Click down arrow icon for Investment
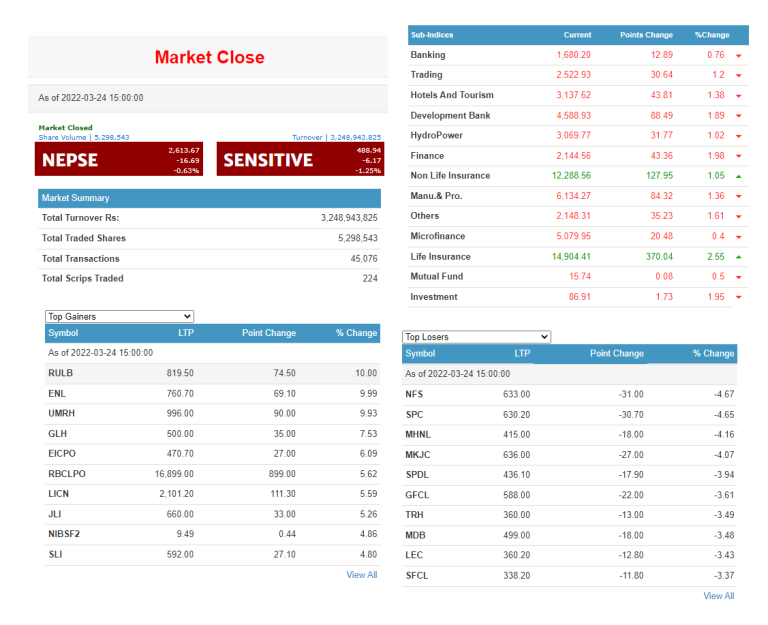The image size is (768, 625). (739, 297)
